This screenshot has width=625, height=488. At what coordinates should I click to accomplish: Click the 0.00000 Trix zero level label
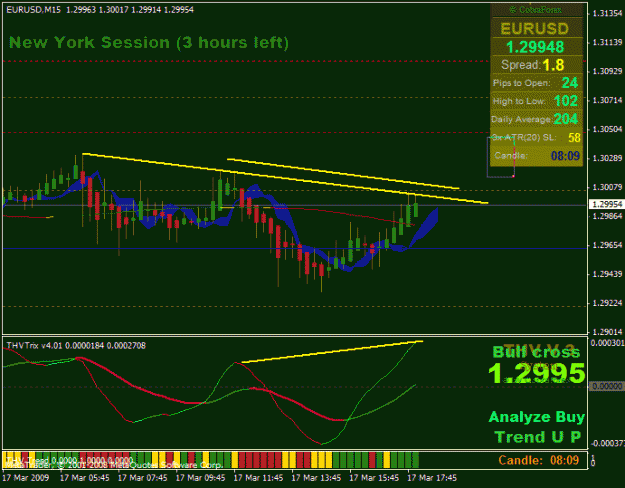[607, 386]
